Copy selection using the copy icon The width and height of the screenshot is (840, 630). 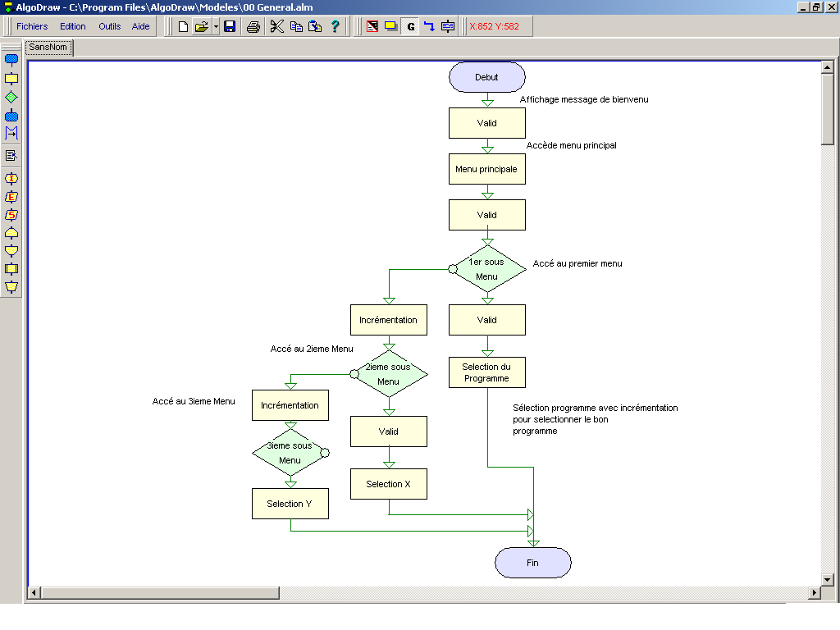tap(296, 26)
